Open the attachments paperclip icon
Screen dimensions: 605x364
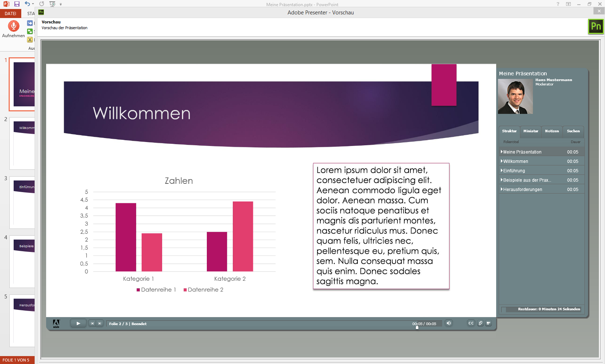pyautogui.click(x=480, y=323)
